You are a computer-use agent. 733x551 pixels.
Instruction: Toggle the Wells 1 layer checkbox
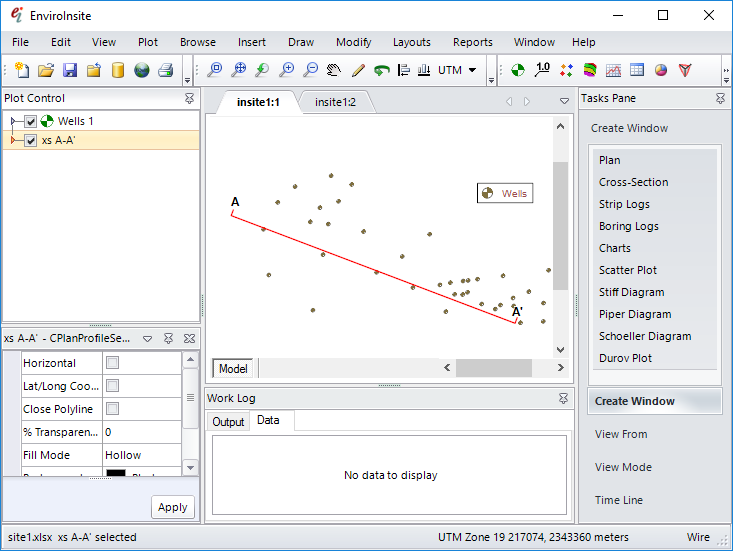(x=30, y=122)
